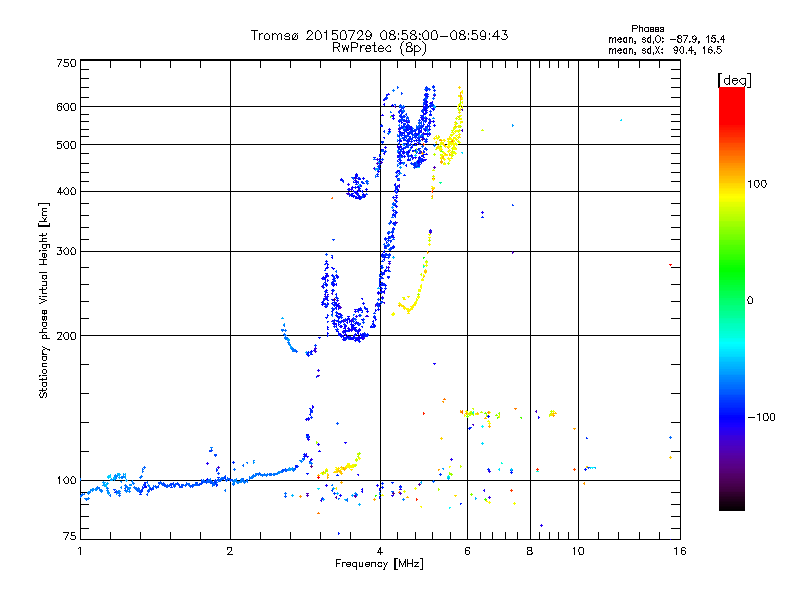
Task: Select the 'RwPretec (8p)' subtitle text
Action: 379,48
